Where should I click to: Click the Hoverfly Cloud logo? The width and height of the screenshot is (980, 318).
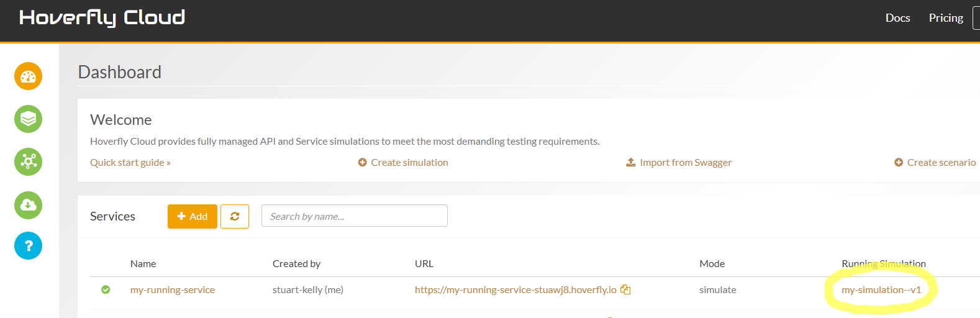(x=102, y=18)
